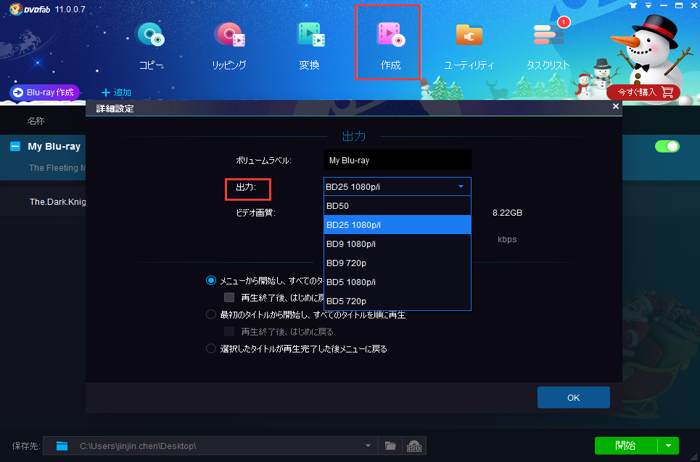Open the 出力 combo box showing BD25 1080p/i
Viewport: 700px width, 462px height.
397,187
